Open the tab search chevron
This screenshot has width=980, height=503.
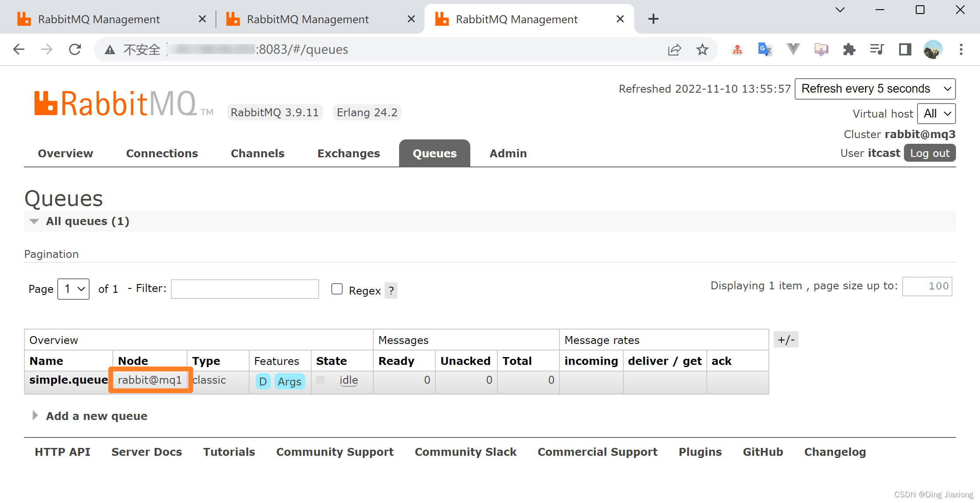pyautogui.click(x=840, y=10)
